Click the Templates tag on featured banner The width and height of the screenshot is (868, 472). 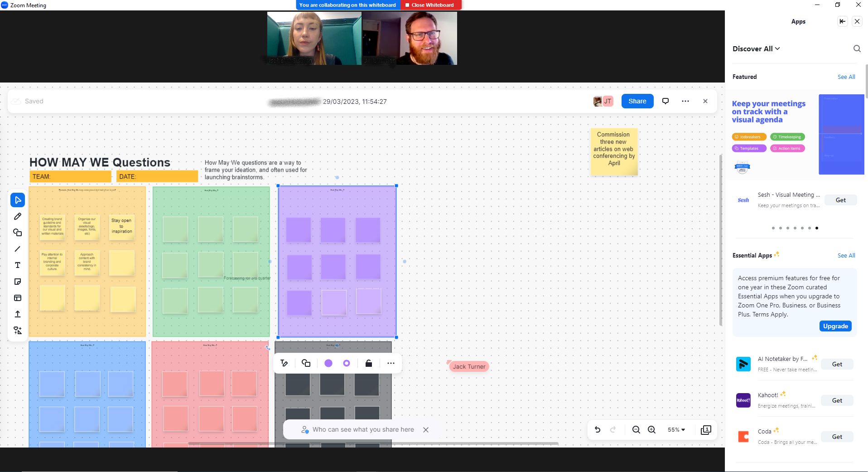(749, 148)
